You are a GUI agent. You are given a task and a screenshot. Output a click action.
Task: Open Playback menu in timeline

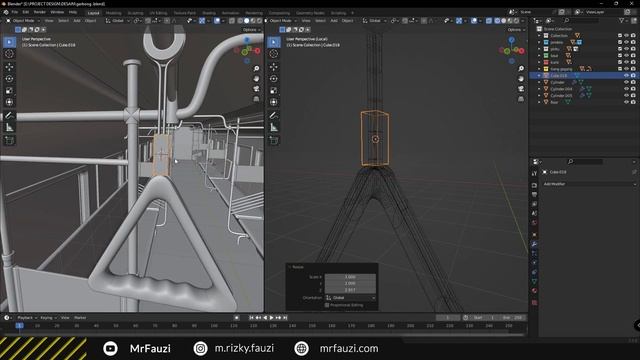[x=27, y=318]
